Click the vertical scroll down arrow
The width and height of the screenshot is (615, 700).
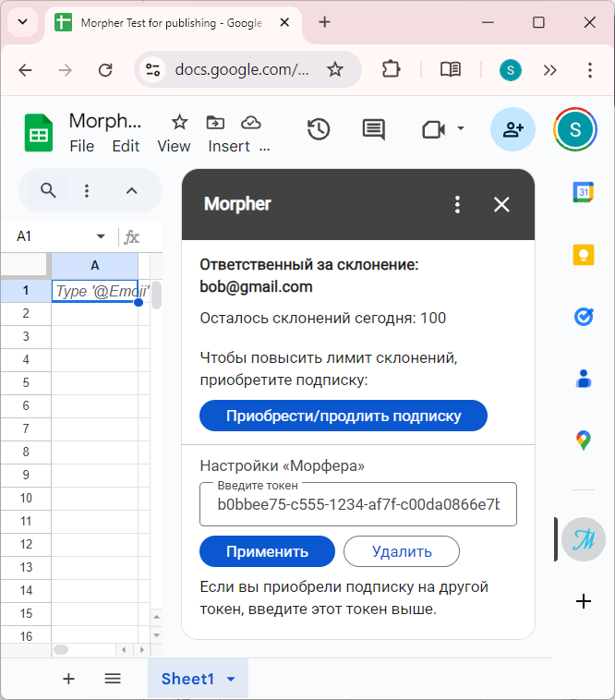pyautogui.click(x=156, y=634)
